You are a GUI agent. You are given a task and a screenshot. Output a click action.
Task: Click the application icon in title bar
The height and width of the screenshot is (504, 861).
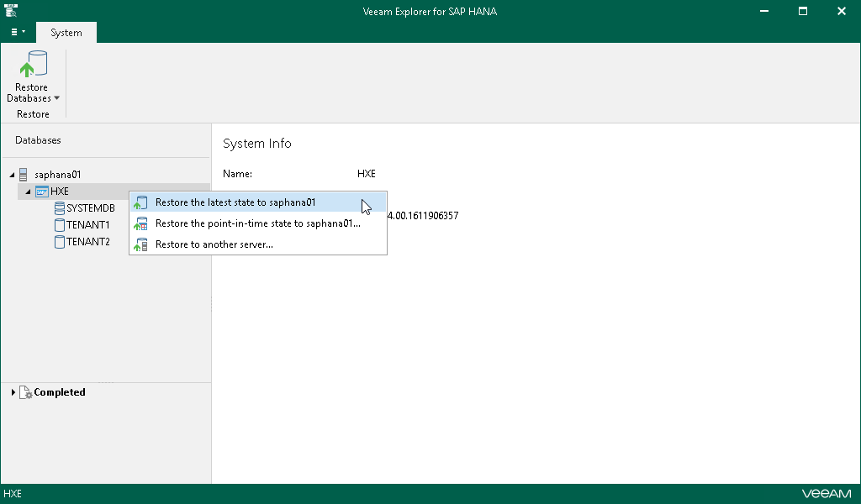(x=10, y=10)
